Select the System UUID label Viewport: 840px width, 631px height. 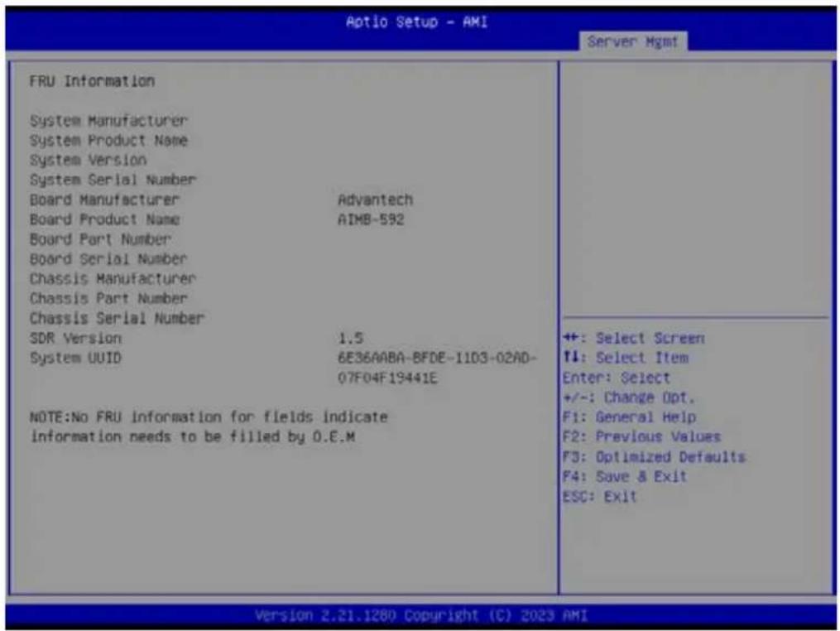pyautogui.click(x=75, y=358)
